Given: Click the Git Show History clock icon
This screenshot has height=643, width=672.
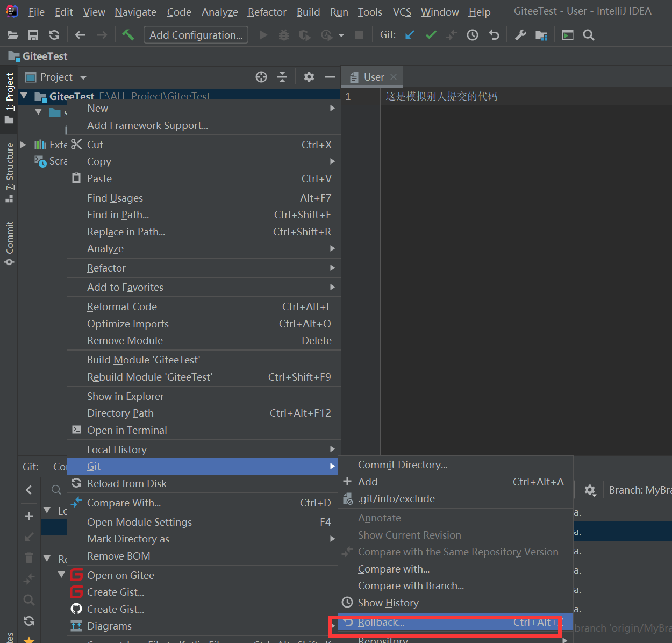Looking at the screenshot, I should (473, 35).
